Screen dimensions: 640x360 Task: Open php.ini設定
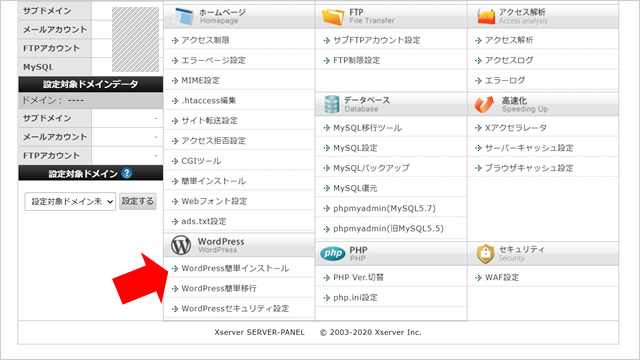355,298
